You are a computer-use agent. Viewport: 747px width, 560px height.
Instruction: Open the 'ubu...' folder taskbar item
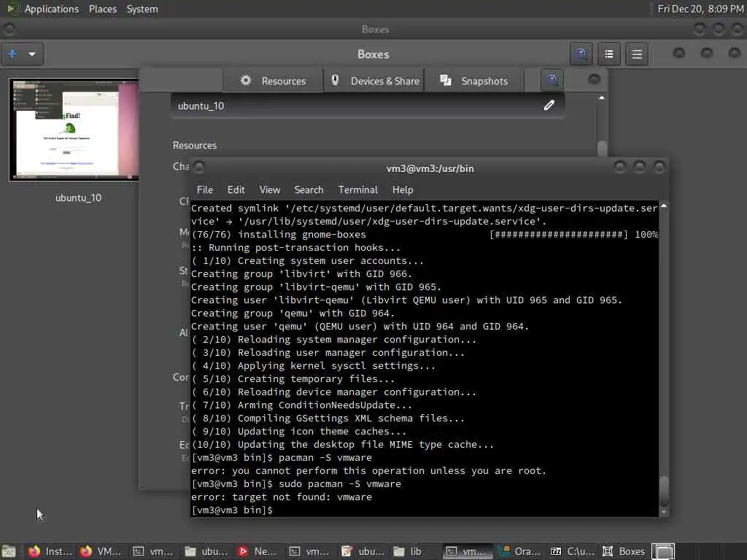click(206, 551)
